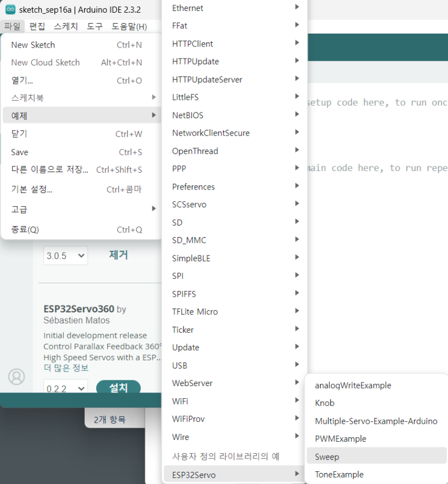The image size is (448, 484).
Task: Open the 도구 menu
Action: coord(94,27)
